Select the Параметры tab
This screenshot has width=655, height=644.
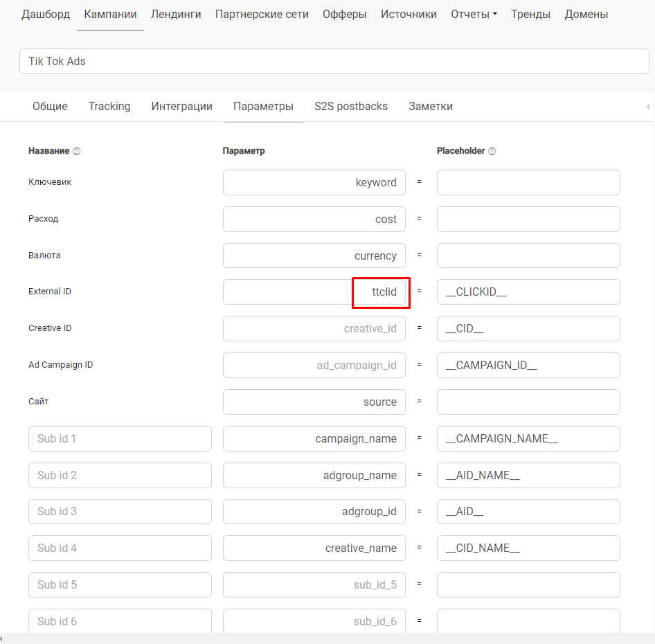pos(263,106)
